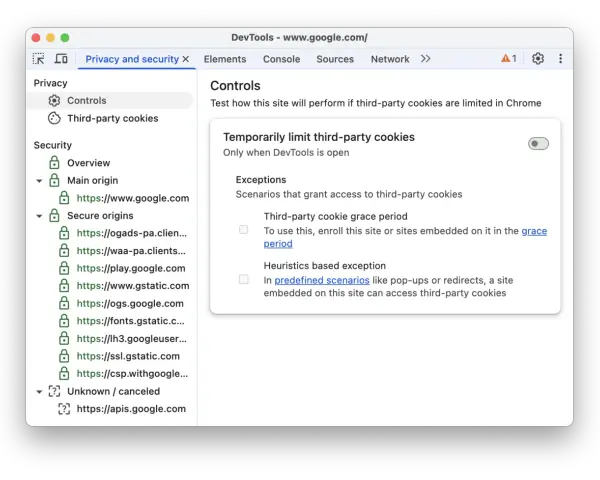Click the green macOS zoom window button
600x480 pixels.
coord(65,38)
